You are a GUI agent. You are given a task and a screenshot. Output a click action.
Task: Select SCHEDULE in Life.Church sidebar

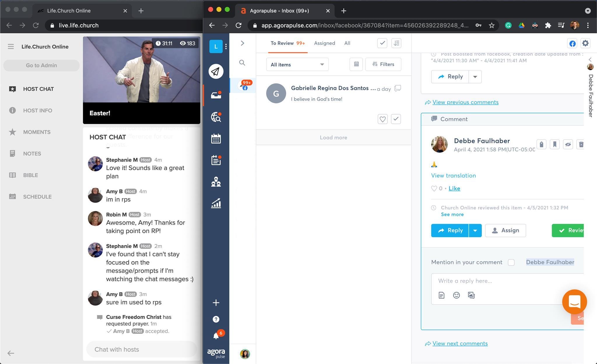pos(37,197)
